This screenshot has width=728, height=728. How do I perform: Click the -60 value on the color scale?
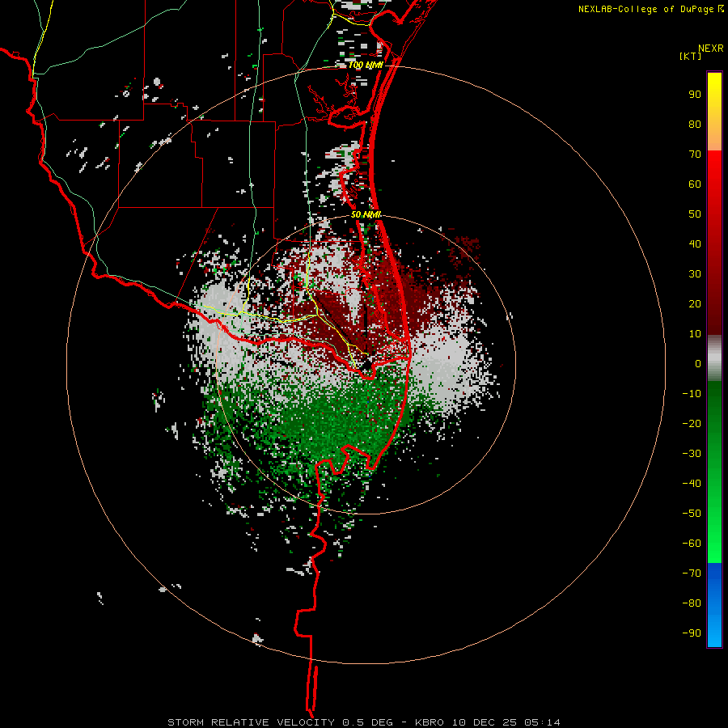coord(692,544)
